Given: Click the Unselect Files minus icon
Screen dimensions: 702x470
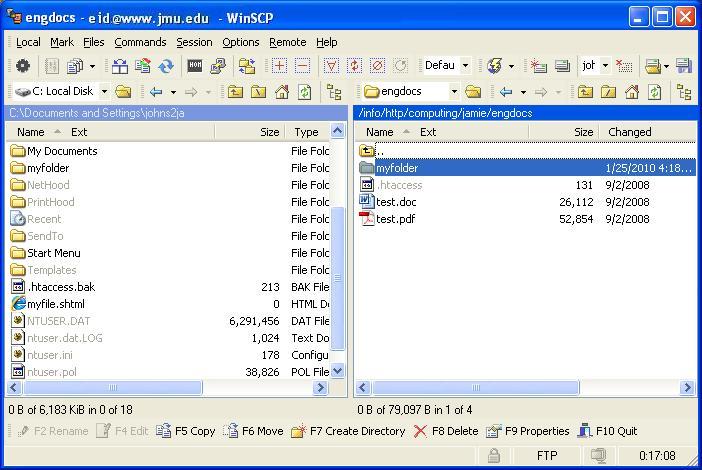Looking at the screenshot, I should (x=302, y=66).
